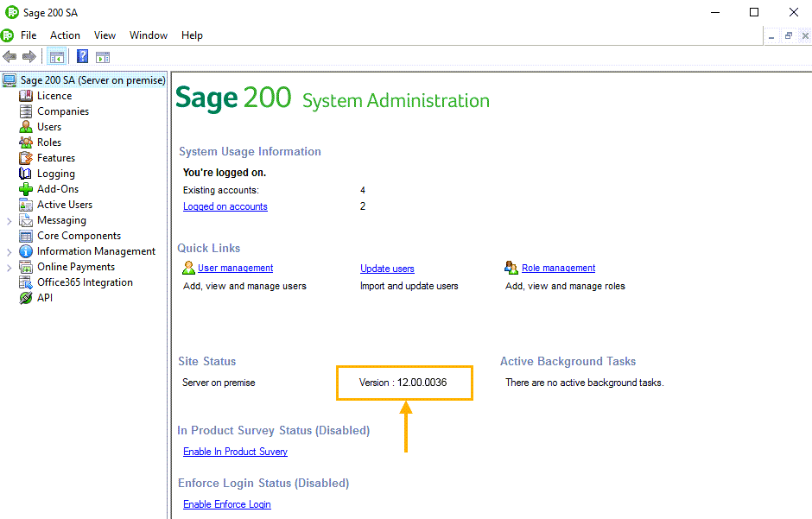
Task: Select the Information Management tree item label
Action: [96, 251]
